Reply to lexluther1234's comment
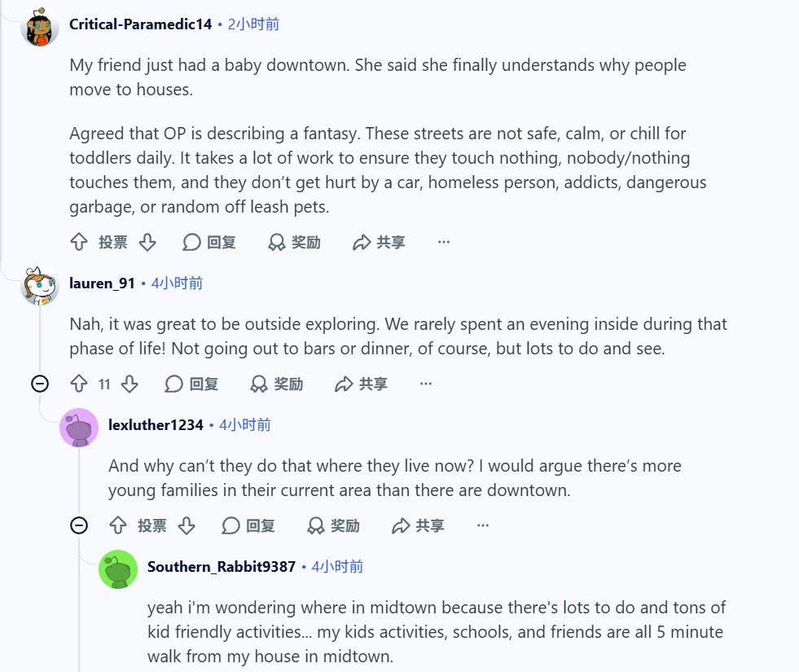The image size is (799, 672). (248, 525)
